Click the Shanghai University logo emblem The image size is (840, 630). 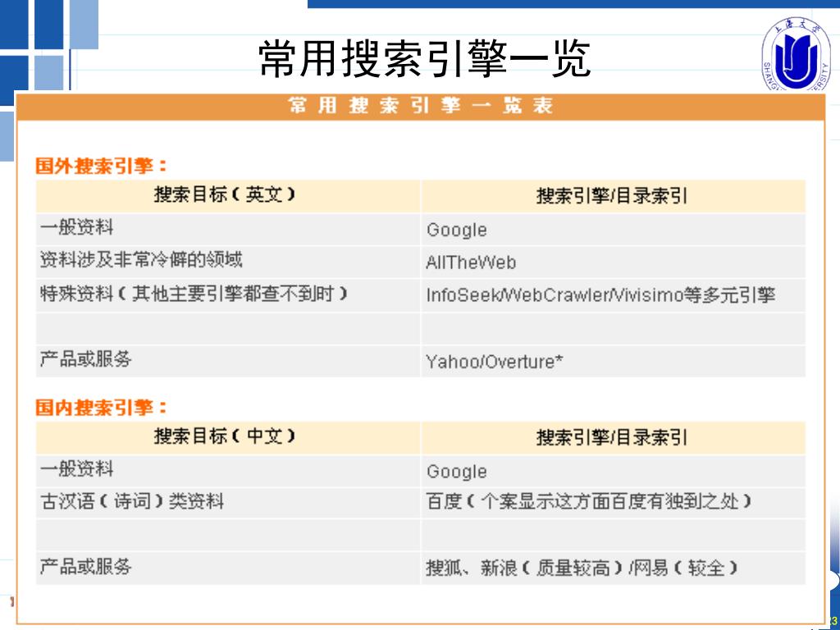point(796,53)
